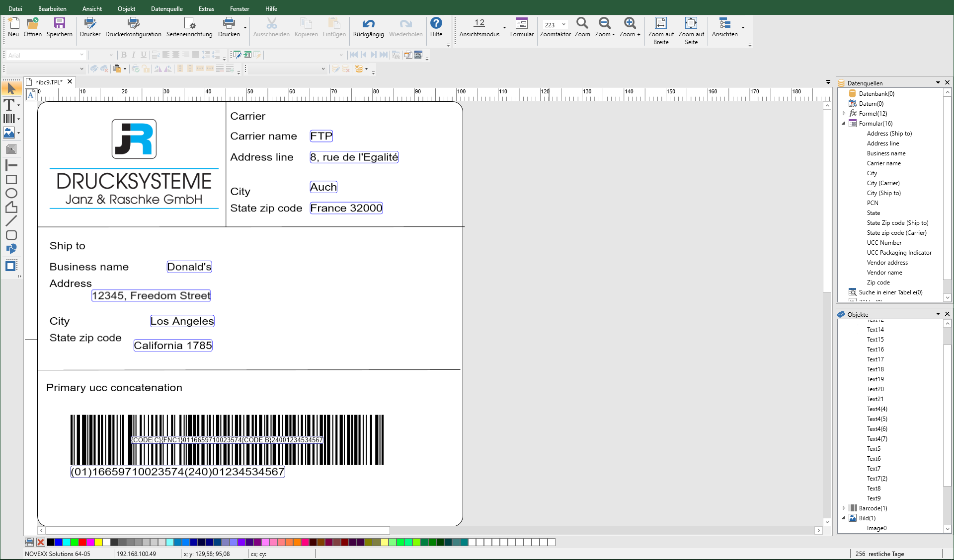Switch to hibc9.TPL document tab
The height and width of the screenshot is (560, 954).
coord(48,82)
